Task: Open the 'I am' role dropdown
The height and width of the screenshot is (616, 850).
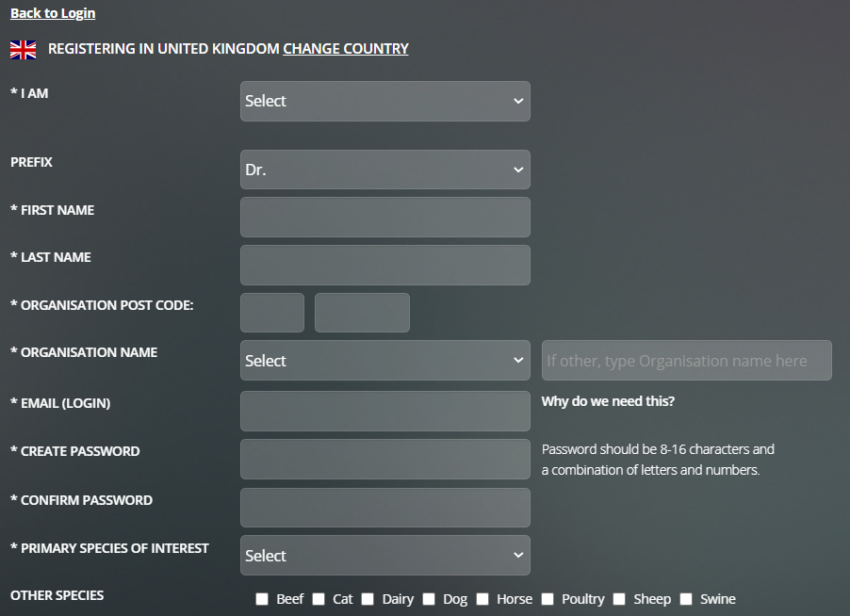Action: pos(384,101)
